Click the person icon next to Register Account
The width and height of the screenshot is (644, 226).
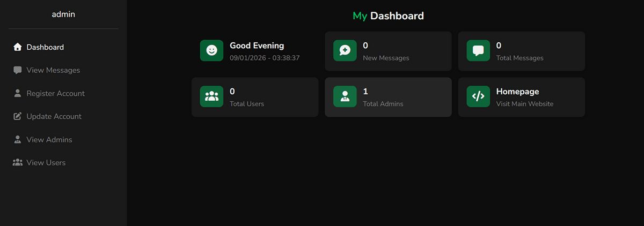point(17,93)
